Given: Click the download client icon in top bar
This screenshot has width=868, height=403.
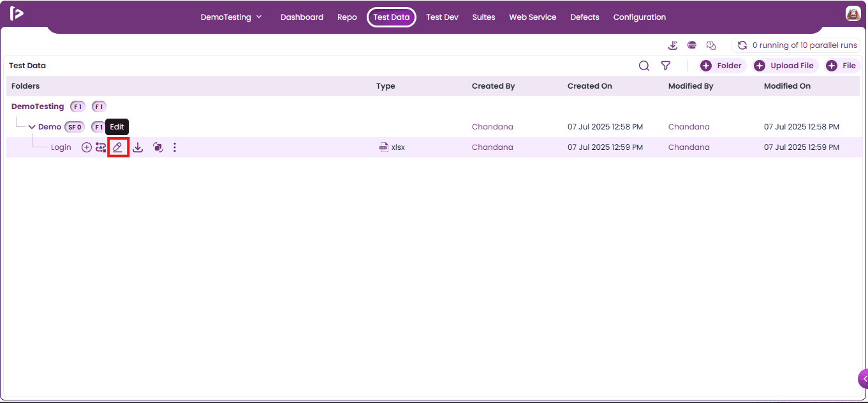Looking at the screenshot, I should click(673, 45).
